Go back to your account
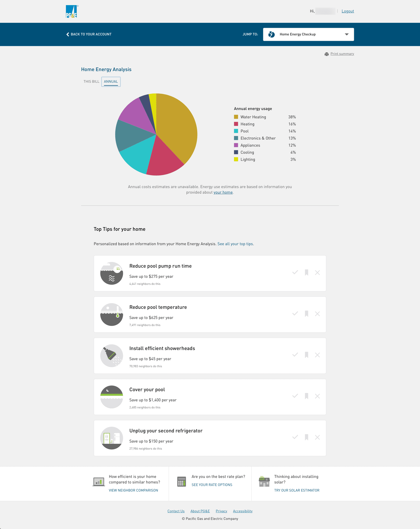The width and height of the screenshot is (420, 529). [x=89, y=34]
